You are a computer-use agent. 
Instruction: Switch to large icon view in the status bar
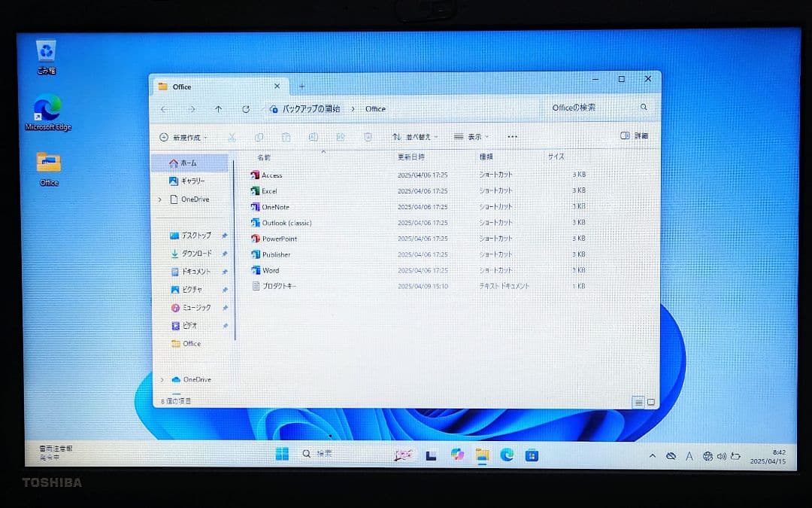[650, 402]
